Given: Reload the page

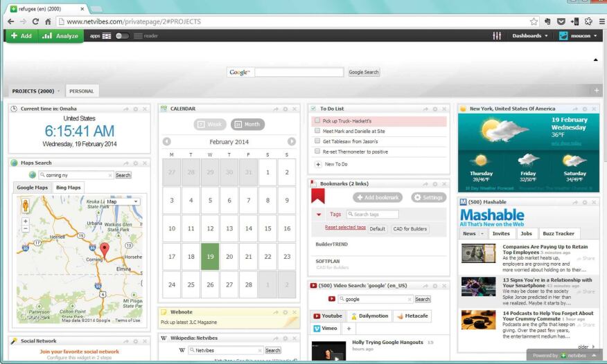Looking at the screenshot, I should pyautogui.click(x=35, y=21).
